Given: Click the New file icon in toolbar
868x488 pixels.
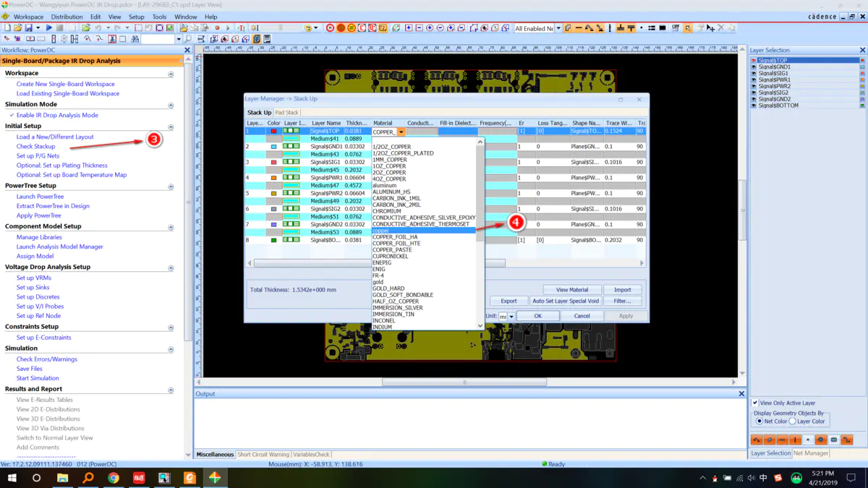Looking at the screenshot, I should [x=7, y=28].
